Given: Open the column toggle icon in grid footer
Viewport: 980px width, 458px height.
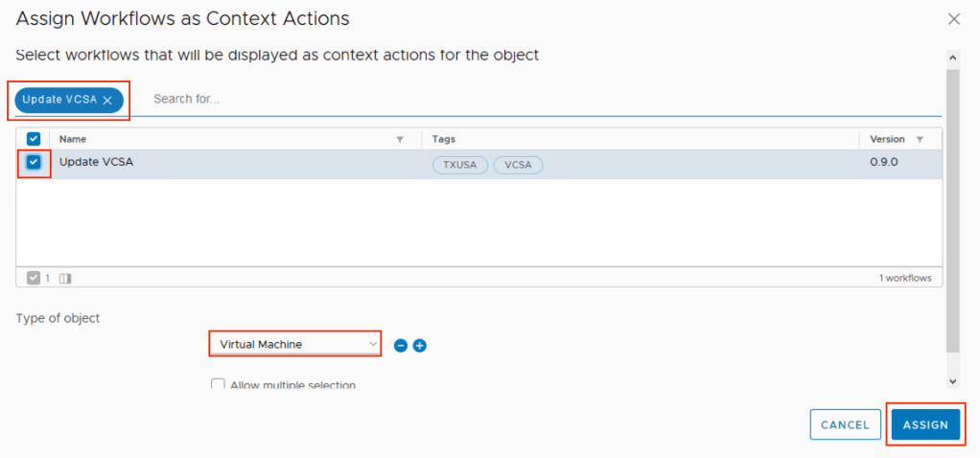Looking at the screenshot, I should click(x=65, y=278).
